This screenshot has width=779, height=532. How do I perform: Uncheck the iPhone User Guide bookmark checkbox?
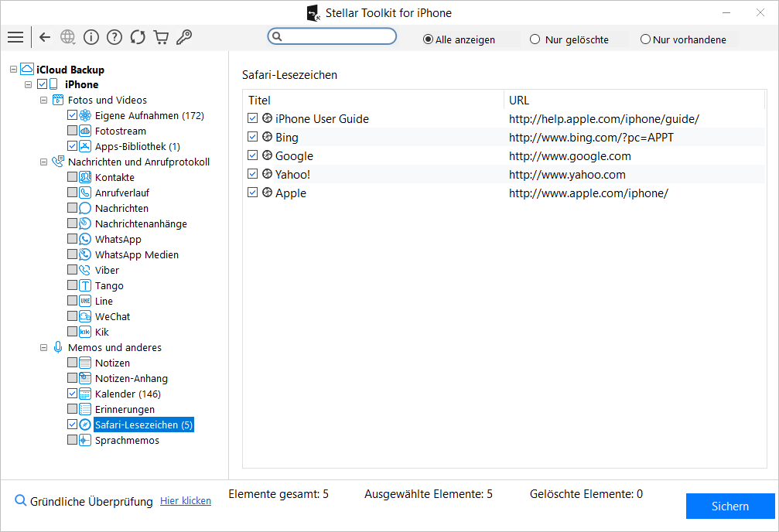pos(253,118)
